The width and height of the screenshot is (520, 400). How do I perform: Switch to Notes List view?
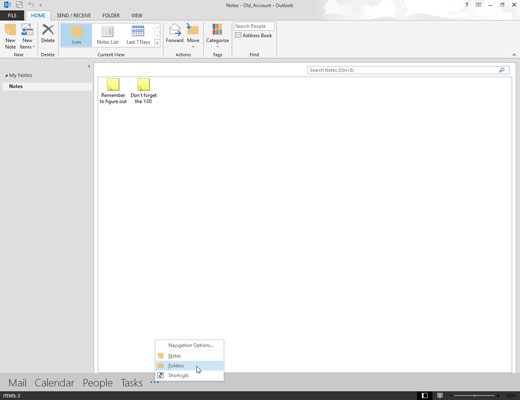pos(107,35)
